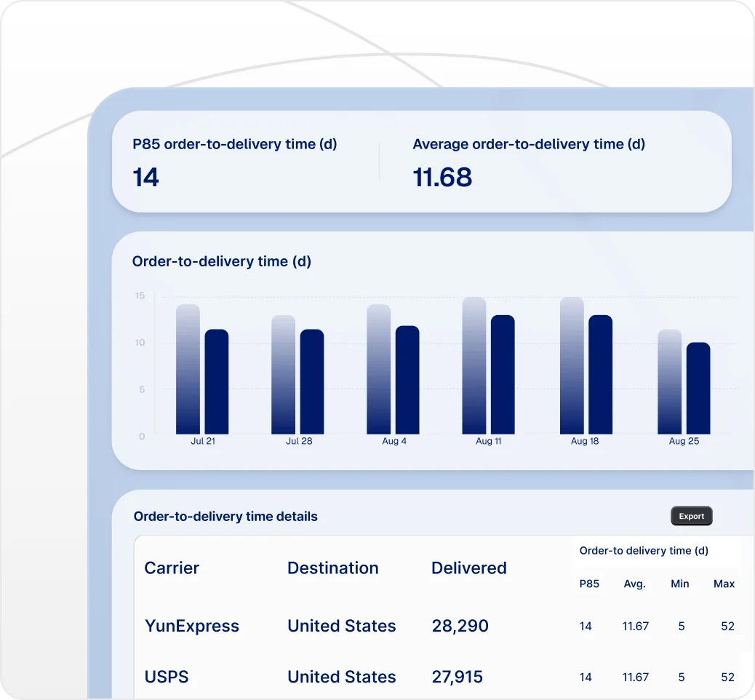The height and width of the screenshot is (700, 755).
Task: Click the Min value 5 in the USPS row
Action: click(x=682, y=677)
